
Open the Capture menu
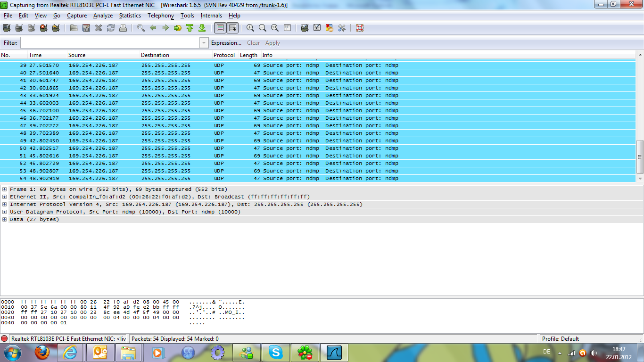point(77,16)
